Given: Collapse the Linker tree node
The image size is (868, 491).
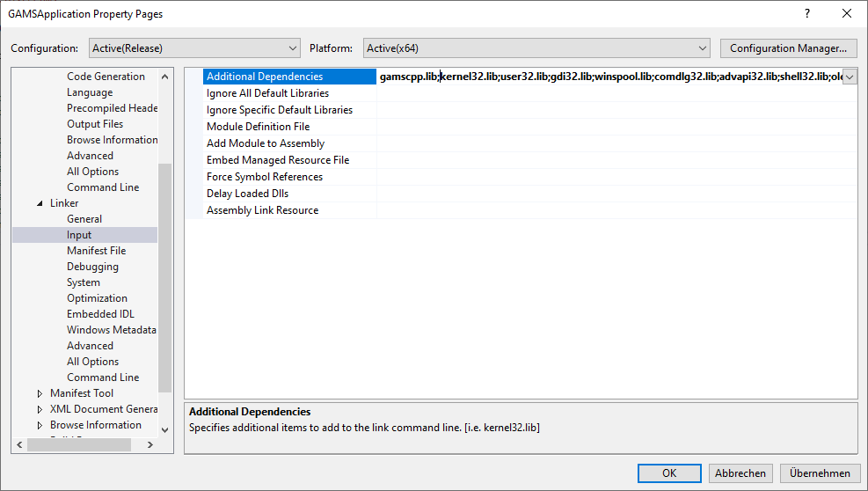Looking at the screenshot, I should (x=40, y=203).
